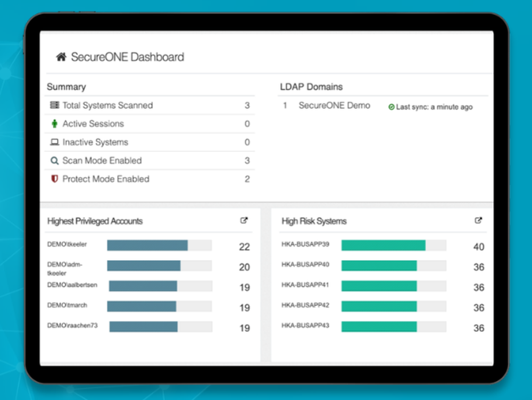Viewport: 532px width, 400px height.
Task: Click the HKA-BUSAPP42 system name
Action: pyautogui.click(x=305, y=305)
